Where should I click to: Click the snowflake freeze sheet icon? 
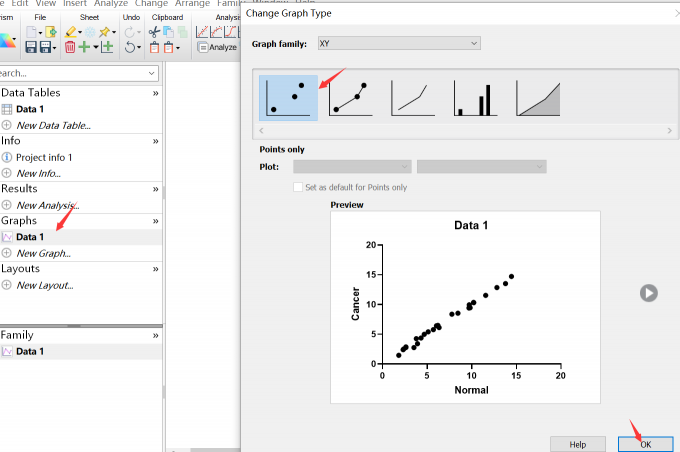(x=90, y=32)
